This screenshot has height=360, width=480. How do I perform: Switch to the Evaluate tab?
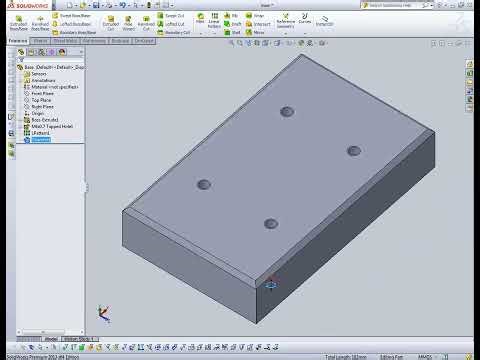tap(120, 41)
